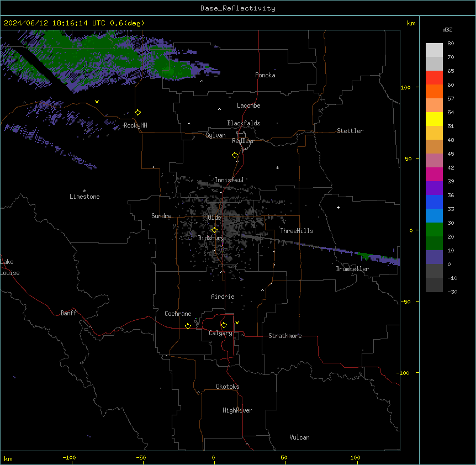
Task: Click the white plus marker north of Drumheller
Action: [338, 207]
